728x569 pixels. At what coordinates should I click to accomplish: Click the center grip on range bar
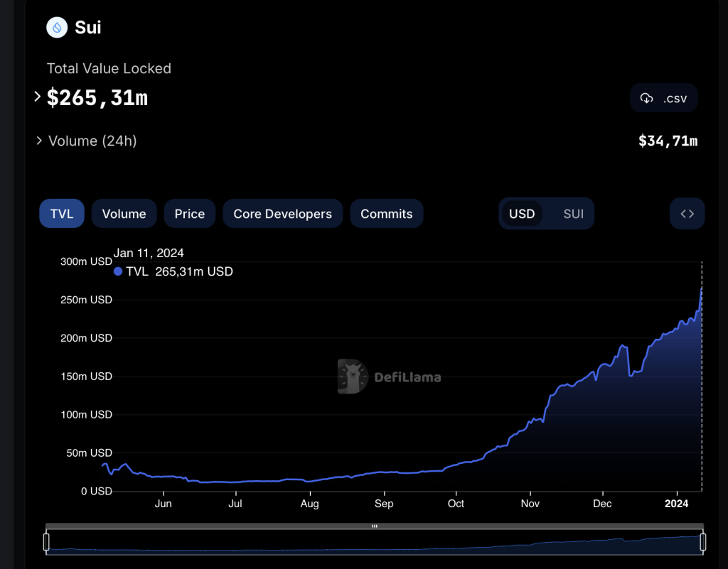click(x=374, y=526)
